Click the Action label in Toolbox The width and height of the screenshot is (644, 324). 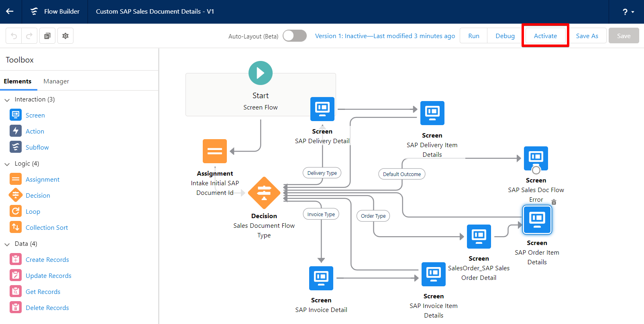35,132
